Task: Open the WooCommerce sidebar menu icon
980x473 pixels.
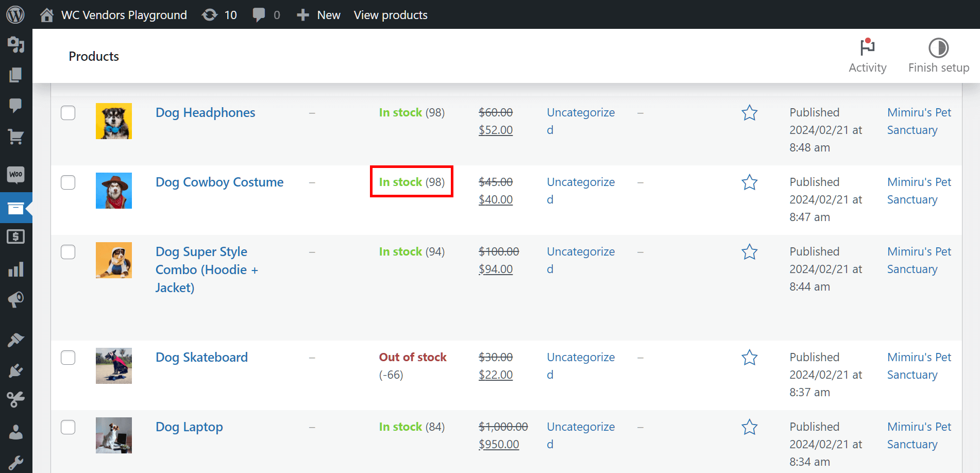Action: (x=16, y=174)
